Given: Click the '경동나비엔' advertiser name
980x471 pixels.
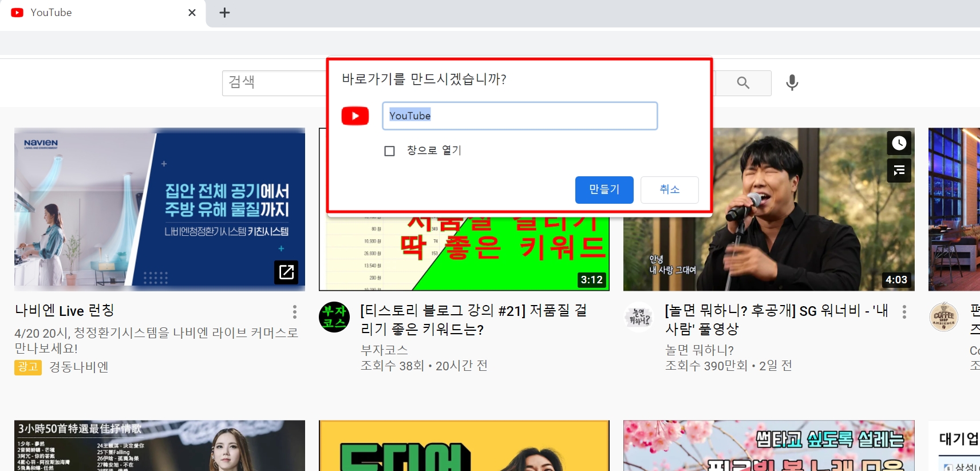Looking at the screenshot, I should click(x=78, y=367).
